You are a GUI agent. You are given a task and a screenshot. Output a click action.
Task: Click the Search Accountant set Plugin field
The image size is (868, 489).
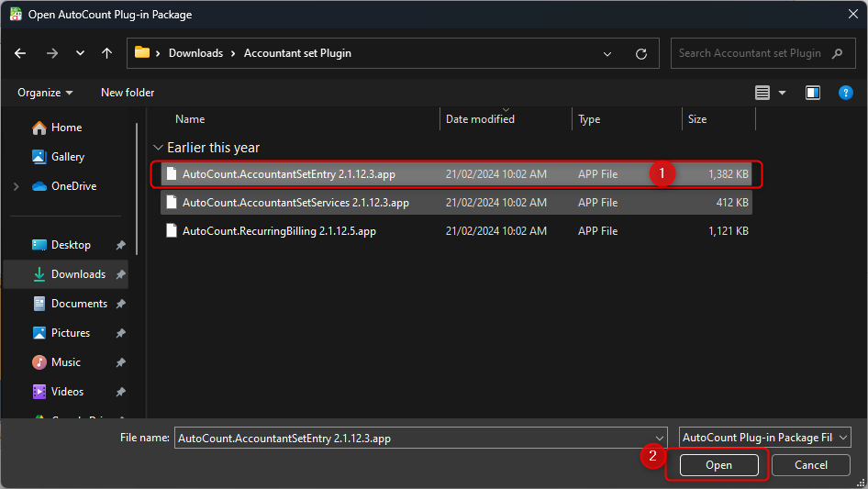(752, 53)
